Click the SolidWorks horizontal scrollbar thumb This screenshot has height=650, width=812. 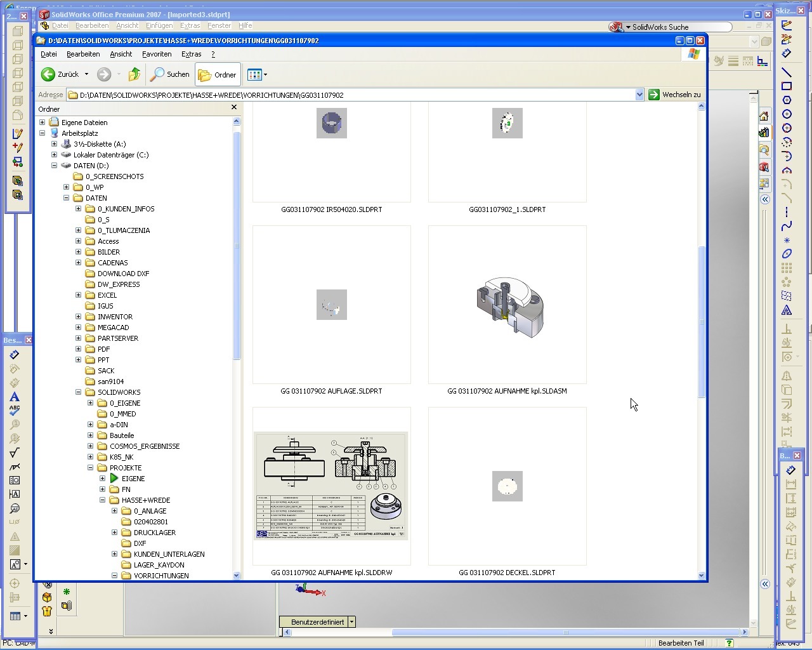click(x=566, y=632)
